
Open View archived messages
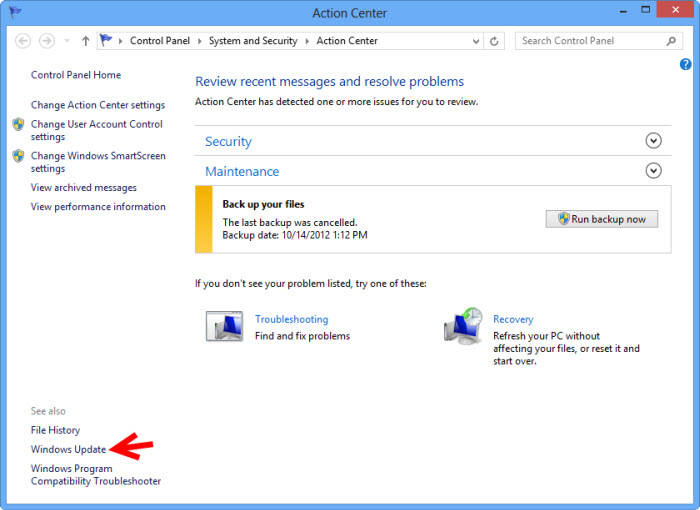pos(83,188)
